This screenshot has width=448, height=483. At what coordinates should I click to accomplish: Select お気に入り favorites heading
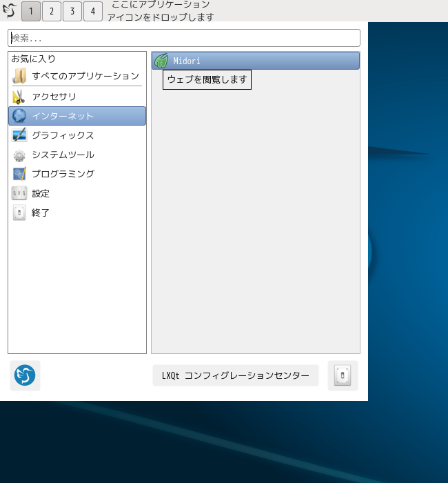pyautogui.click(x=34, y=59)
